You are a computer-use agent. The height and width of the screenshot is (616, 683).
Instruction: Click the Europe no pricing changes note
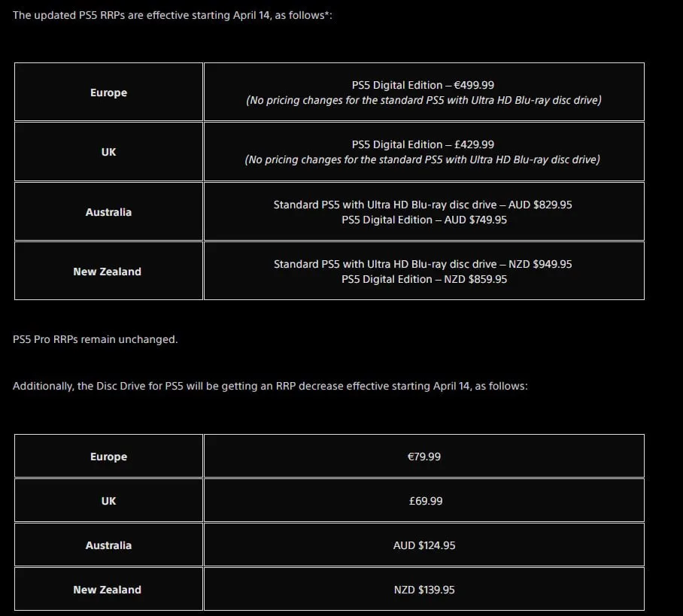point(423,100)
